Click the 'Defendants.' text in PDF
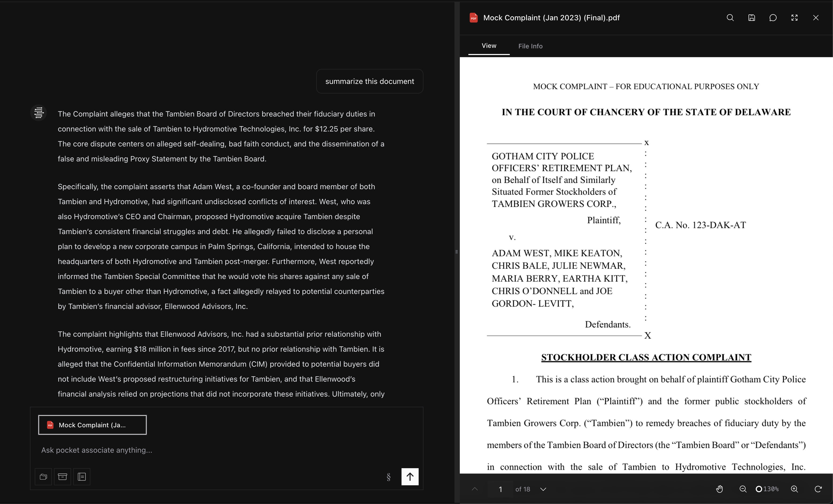Image resolution: width=833 pixels, height=504 pixels. [x=608, y=324]
